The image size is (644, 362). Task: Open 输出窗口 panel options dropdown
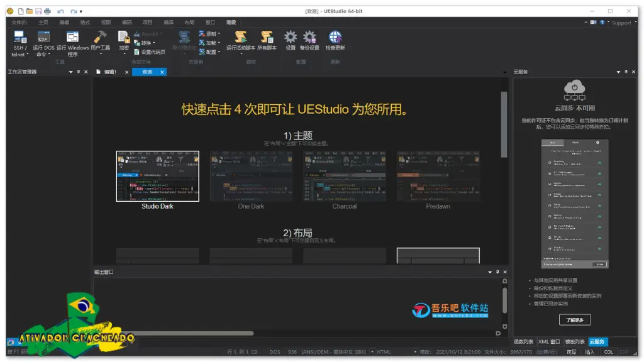[489, 272]
